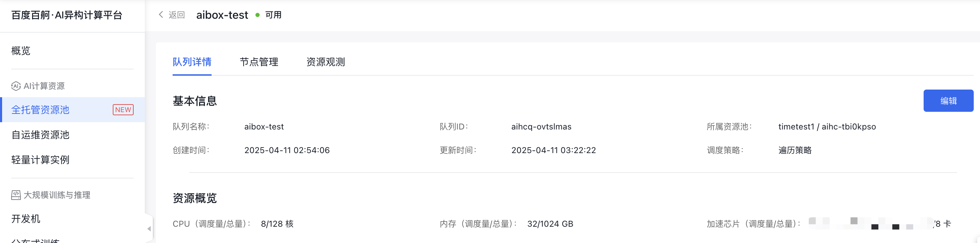Click the blue 编辑 button
Image resolution: width=980 pixels, height=243 pixels.
coord(948,101)
